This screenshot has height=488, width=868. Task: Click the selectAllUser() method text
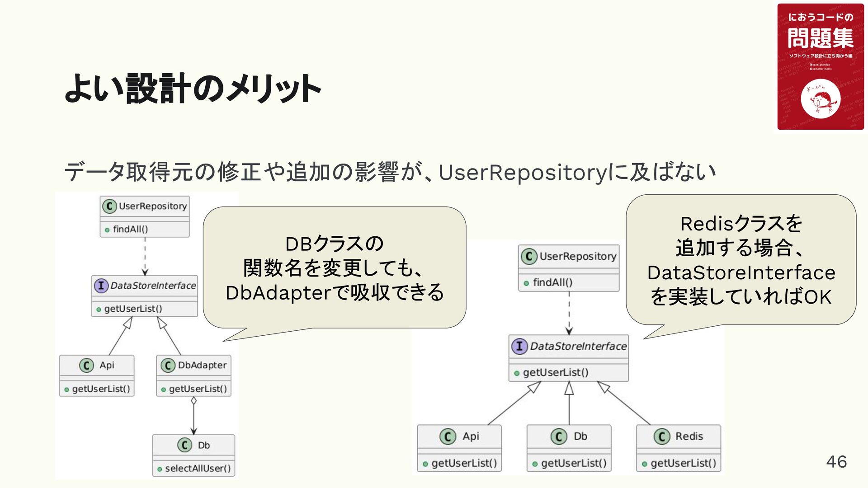pos(198,469)
